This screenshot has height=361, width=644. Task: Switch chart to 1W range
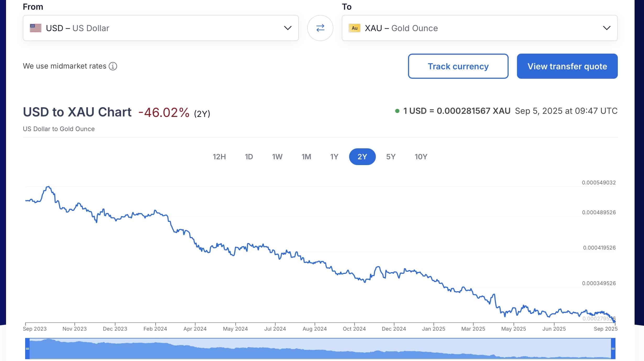[x=277, y=157]
